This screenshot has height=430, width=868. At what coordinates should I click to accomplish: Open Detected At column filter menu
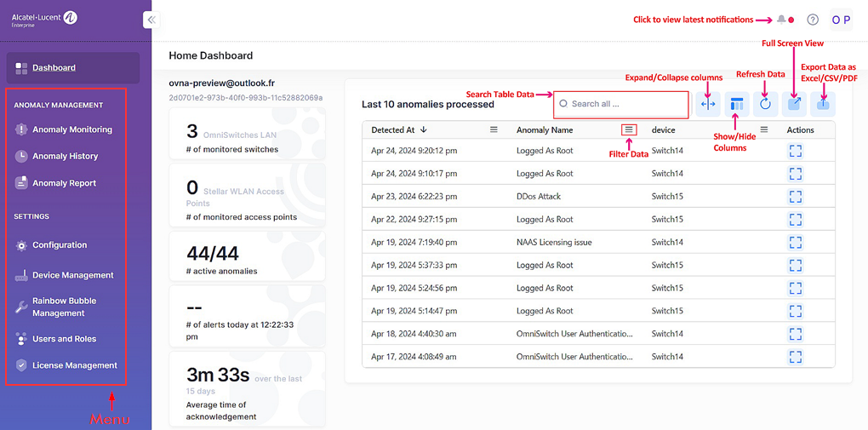point(494,130)
